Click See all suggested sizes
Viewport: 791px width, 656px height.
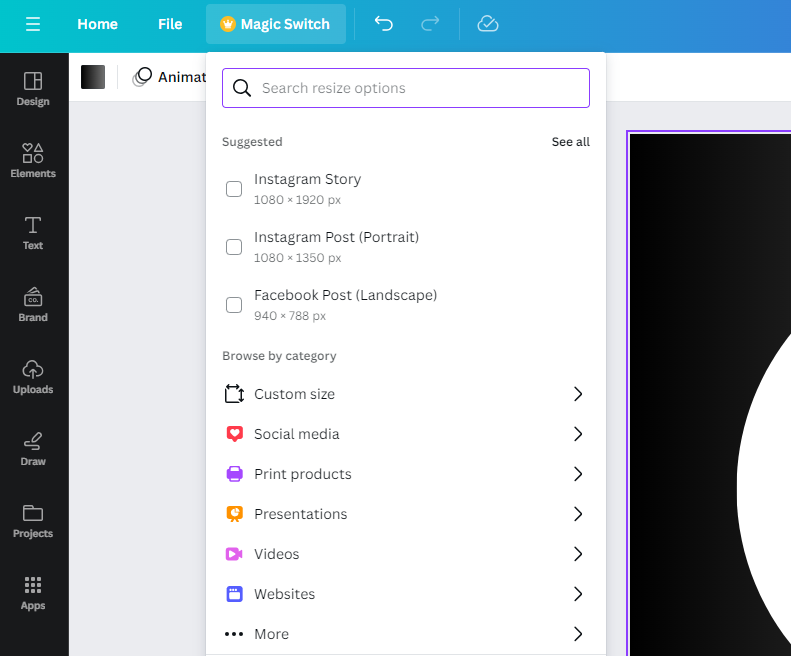571,142
